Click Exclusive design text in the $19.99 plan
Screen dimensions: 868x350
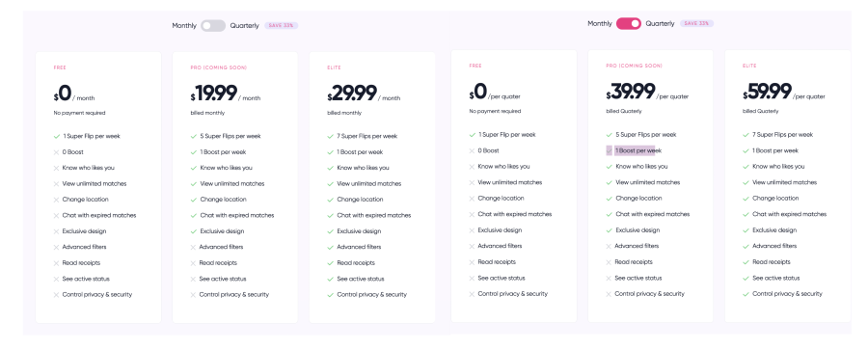click(x=223, y=231)
